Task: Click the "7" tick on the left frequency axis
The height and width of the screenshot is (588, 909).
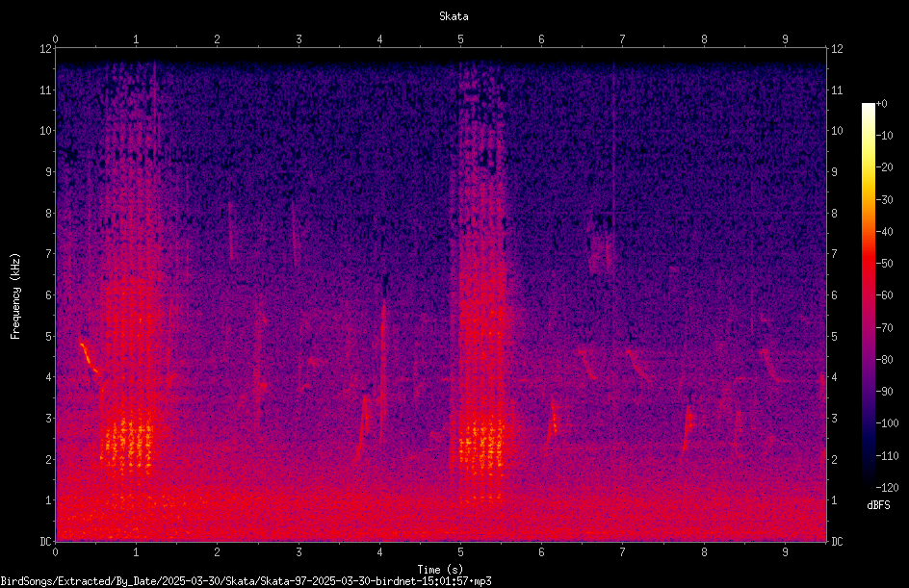Action: pos(48,254)
